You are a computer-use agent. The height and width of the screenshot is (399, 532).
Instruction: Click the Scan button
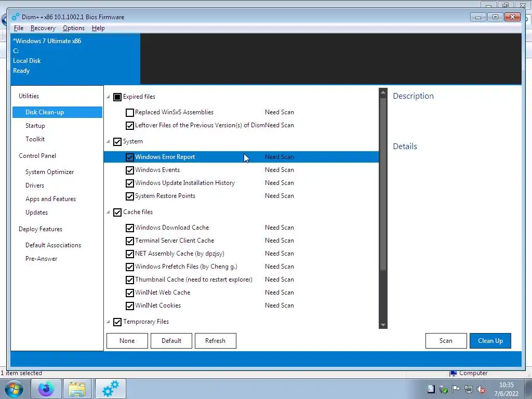[446, 341]
